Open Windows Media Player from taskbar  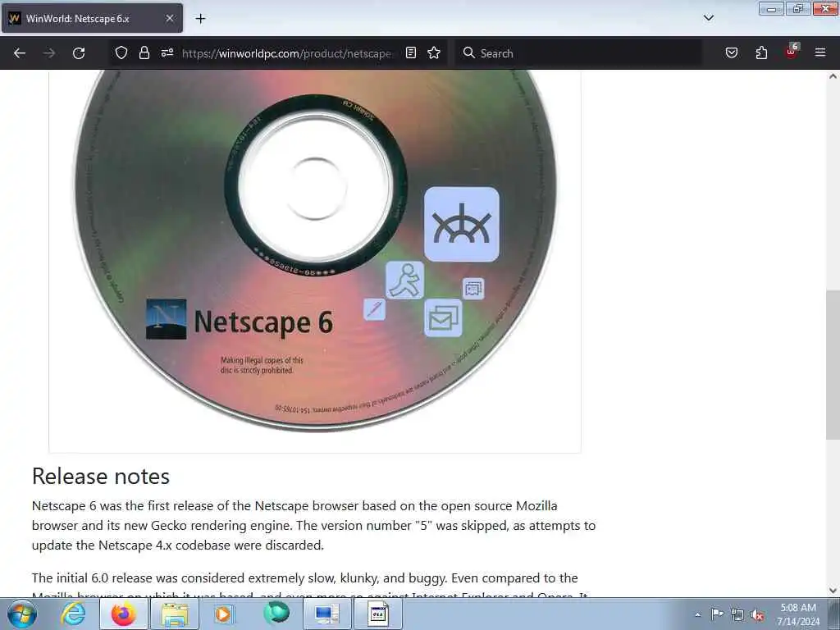click(x=223, y=614)
